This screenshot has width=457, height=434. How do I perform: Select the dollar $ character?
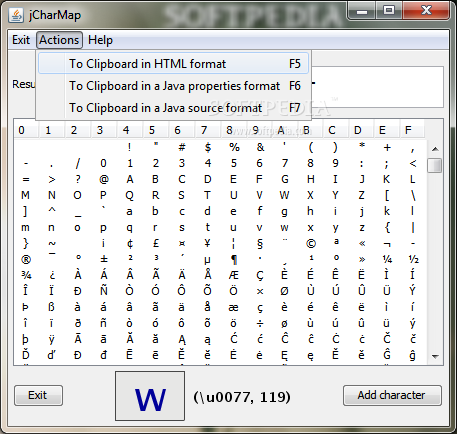click(208, 147)
